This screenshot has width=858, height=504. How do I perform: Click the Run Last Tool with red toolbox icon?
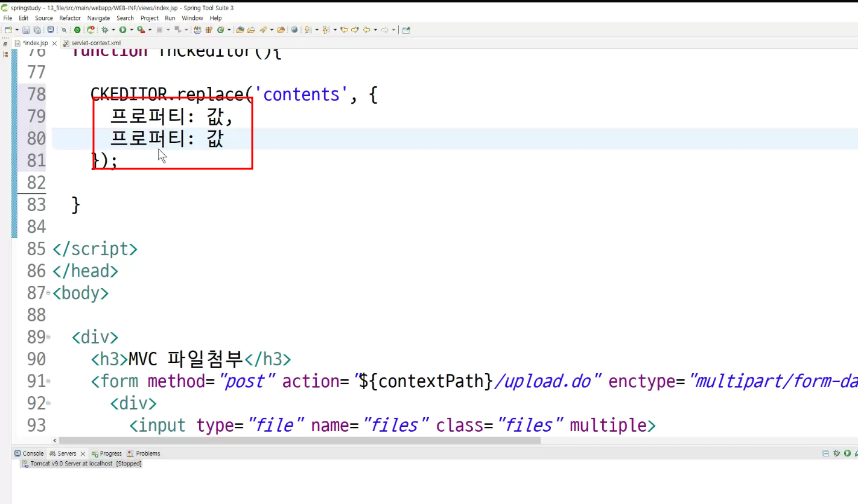click(x=140, y=30)
